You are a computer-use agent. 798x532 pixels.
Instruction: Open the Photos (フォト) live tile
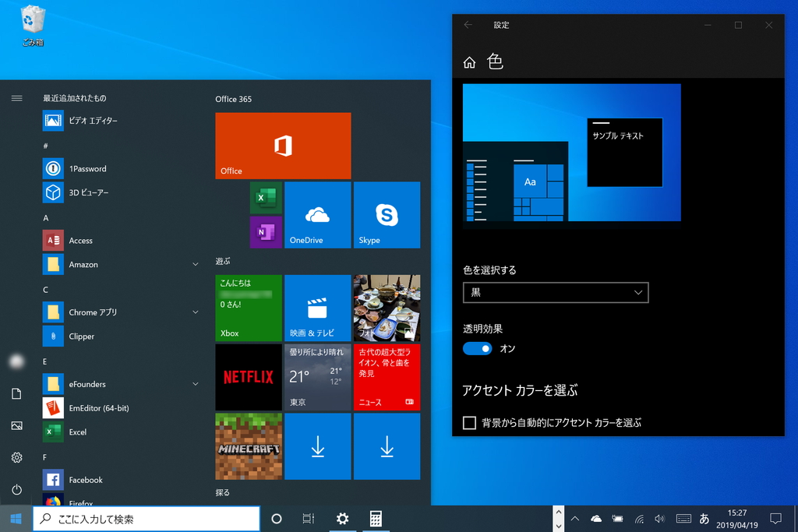pyautogui.click(x=387, y=308)
